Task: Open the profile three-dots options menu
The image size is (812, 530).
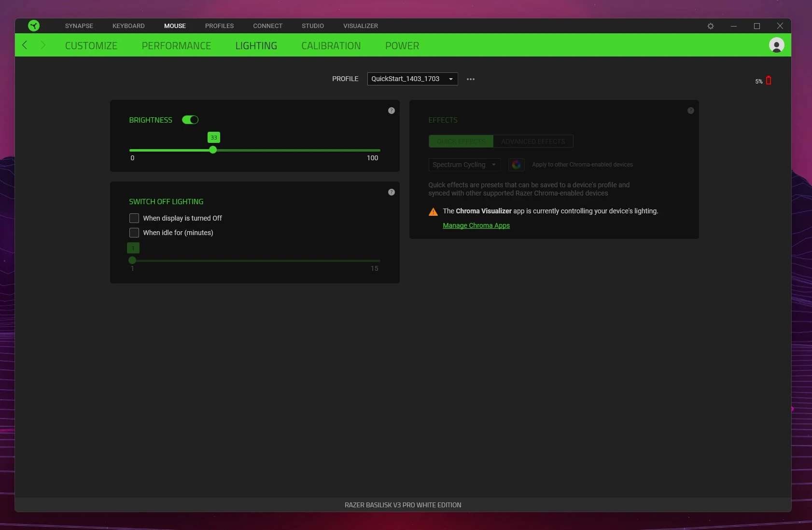Action: pyautogui.click(x=471, y=79)
